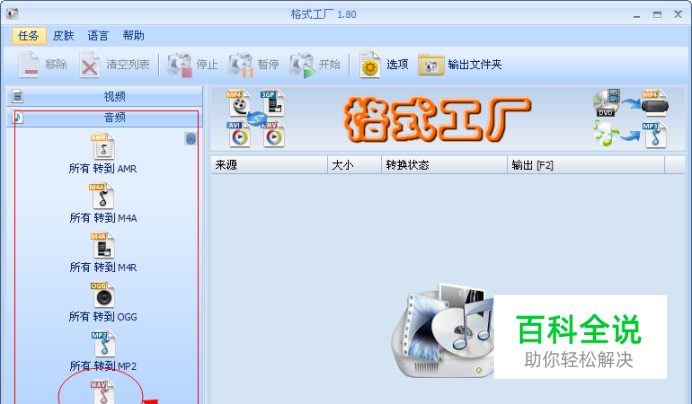Click the empty task list area
The height and width of the screenshot is (404, 692).
coord(448,289)
